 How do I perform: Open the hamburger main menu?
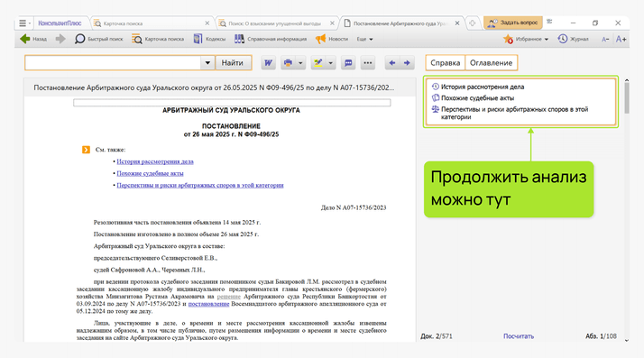[x=23, y=23]
